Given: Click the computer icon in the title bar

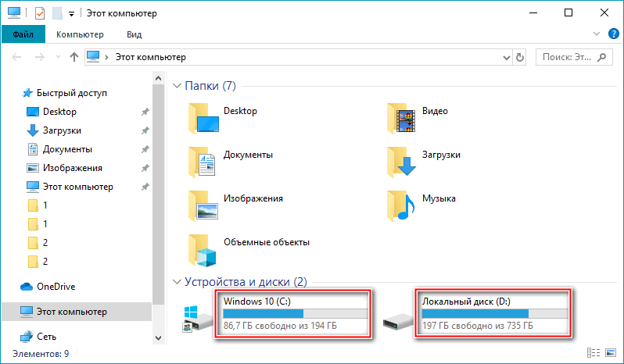Looking at the screenshot, I should click(x=14, y=12).
